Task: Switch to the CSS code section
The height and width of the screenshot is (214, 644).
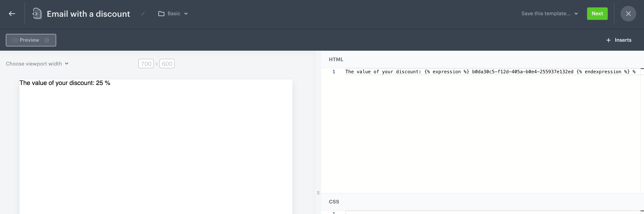Action: (x=334, y=202)
